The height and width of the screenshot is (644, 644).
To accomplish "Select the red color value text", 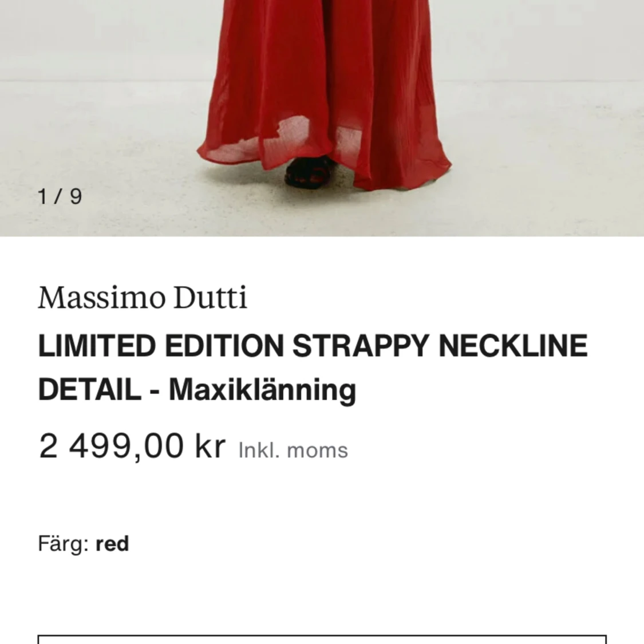I will [x=112, y=544].
